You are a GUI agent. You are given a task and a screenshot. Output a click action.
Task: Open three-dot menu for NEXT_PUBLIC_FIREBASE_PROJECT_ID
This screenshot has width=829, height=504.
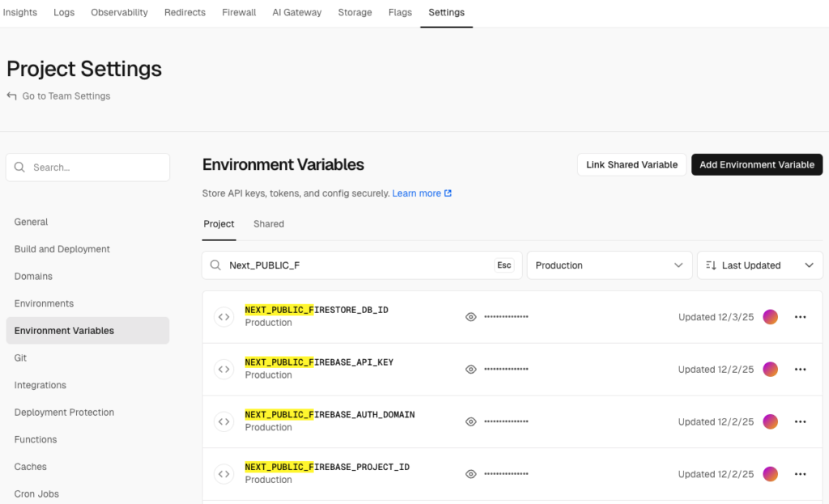coord(800,474)
